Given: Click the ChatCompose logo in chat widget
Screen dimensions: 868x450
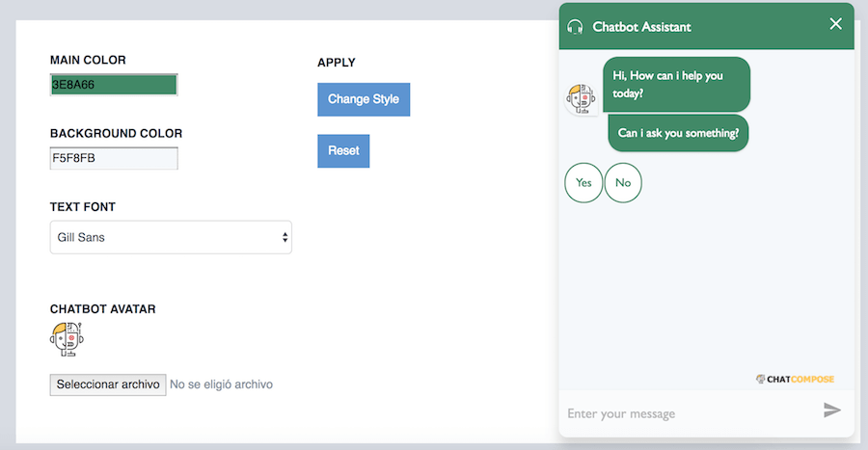Looking at the screenshot, I should point(795,380).
